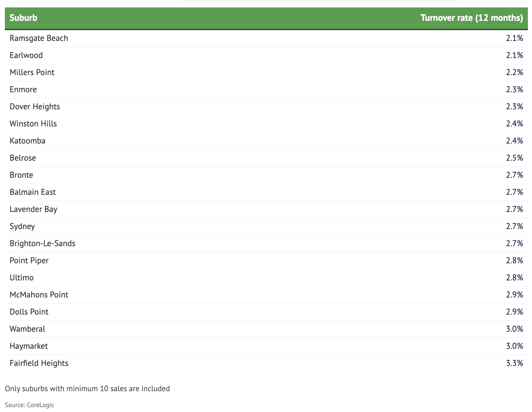Click on Enmore in the table
Viewport: 532px width, 412px height.
coord(23,90)
